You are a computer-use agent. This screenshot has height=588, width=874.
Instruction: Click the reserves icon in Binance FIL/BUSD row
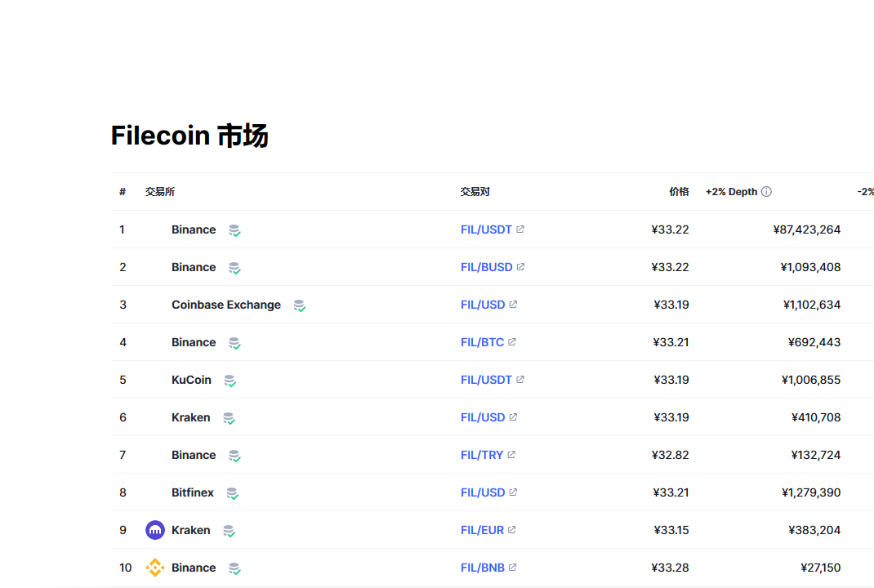[x=234, y=268]
